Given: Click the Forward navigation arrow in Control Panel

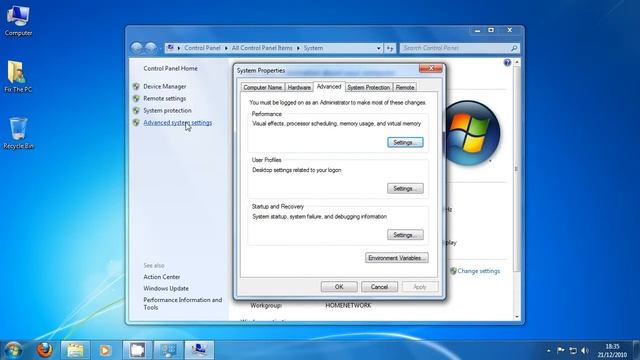Looking at the screenshot, I should (151, 48).
